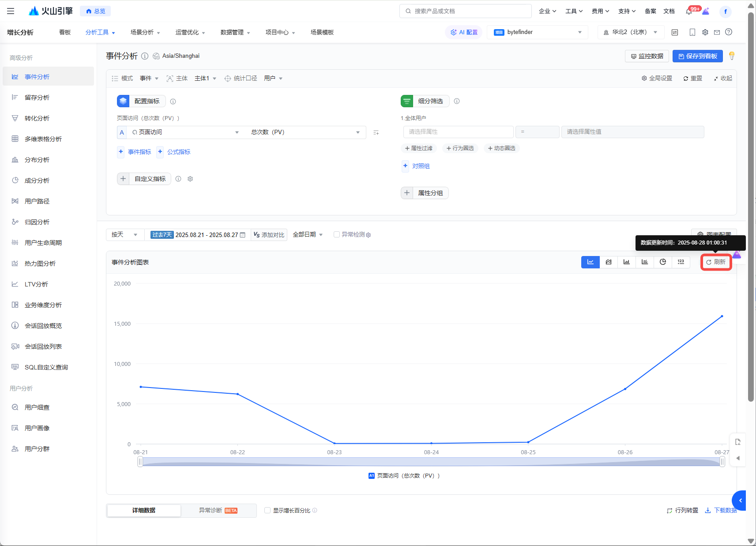Click the page vertical scrollbar
Screen dimensions: 756x546
pyautogui.click(x=751, y=207)
